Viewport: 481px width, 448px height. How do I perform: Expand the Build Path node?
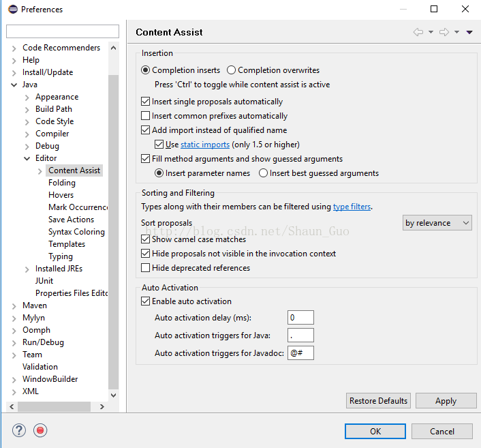point(27,110)
